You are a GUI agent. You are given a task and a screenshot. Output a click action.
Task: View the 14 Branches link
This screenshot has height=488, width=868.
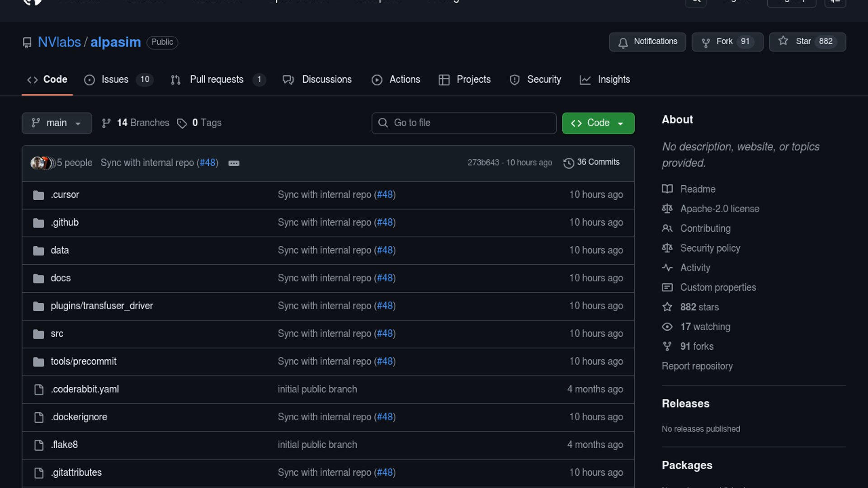136,123
